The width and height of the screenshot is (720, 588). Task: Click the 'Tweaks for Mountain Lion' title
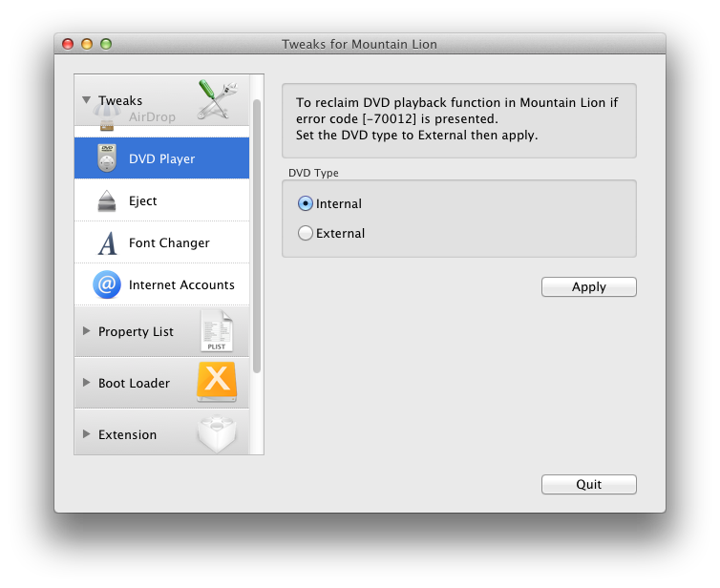pyautogui.click(x=359, y=44)
